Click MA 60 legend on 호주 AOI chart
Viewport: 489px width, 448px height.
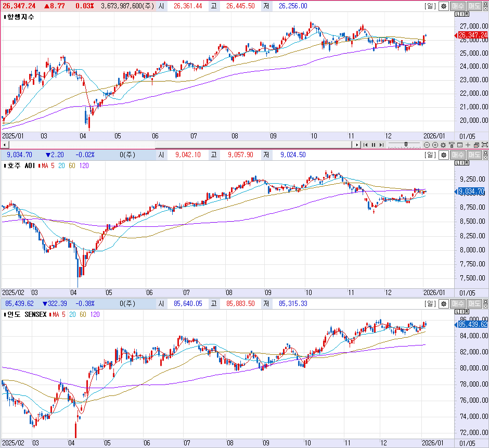(x=72, y=165)
